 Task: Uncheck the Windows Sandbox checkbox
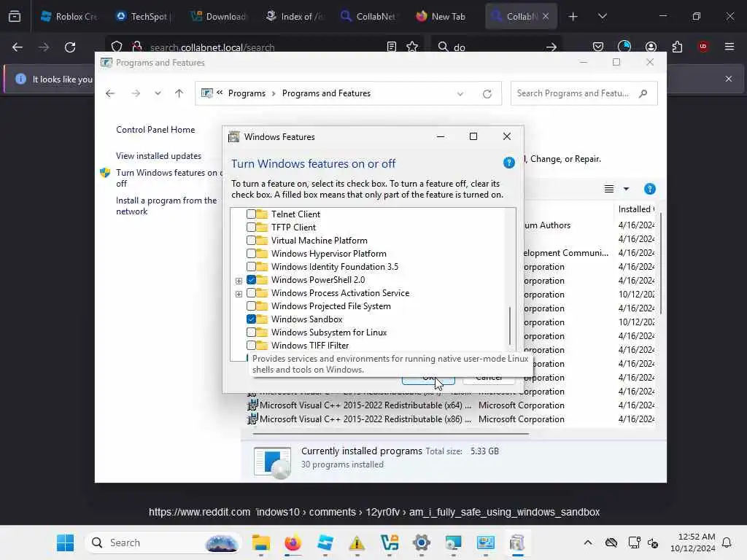(x=251, y=319)
